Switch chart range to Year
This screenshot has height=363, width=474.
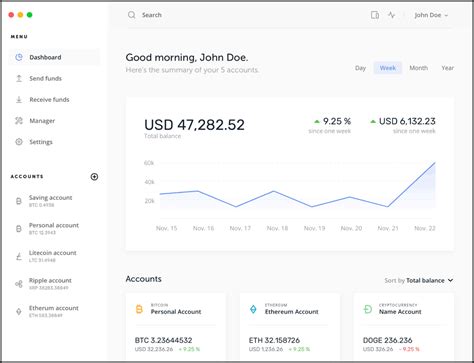448,68
